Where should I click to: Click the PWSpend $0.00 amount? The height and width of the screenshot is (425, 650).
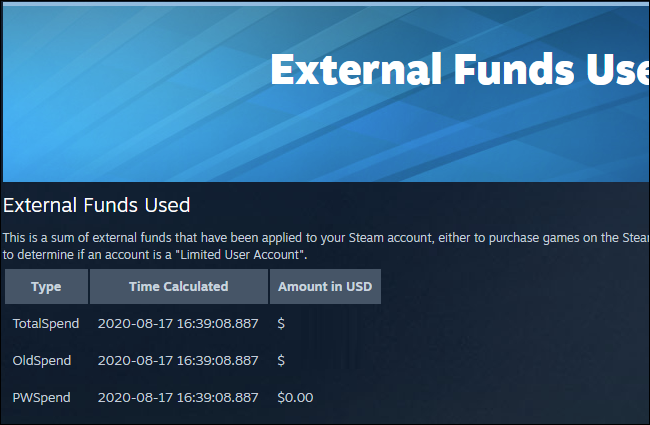click(x=295, y=397)
